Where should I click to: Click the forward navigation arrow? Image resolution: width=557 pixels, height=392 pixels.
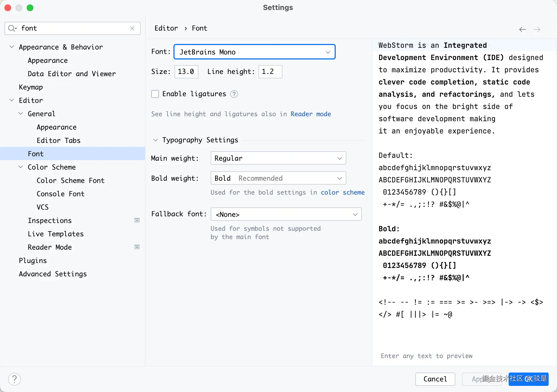pos(537,29)
